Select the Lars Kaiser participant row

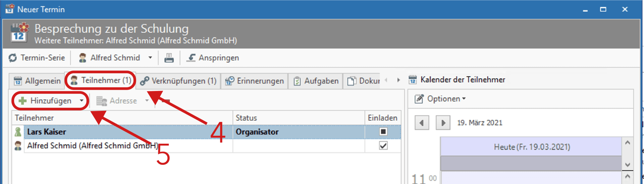(207, 132)
